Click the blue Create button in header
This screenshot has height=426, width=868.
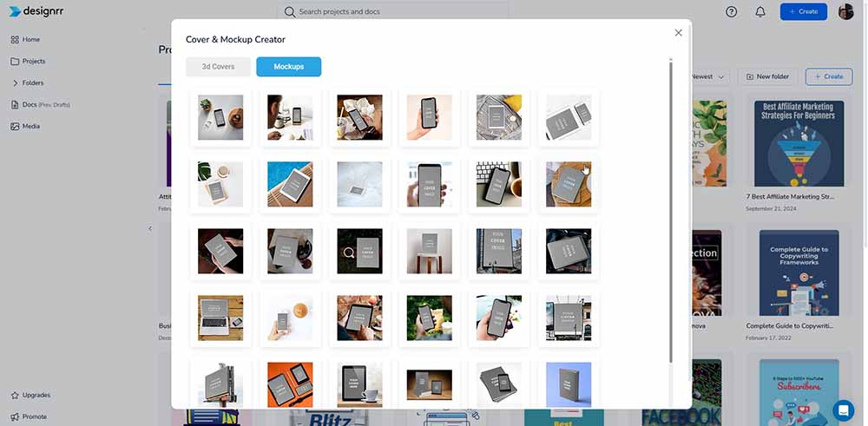804,11
